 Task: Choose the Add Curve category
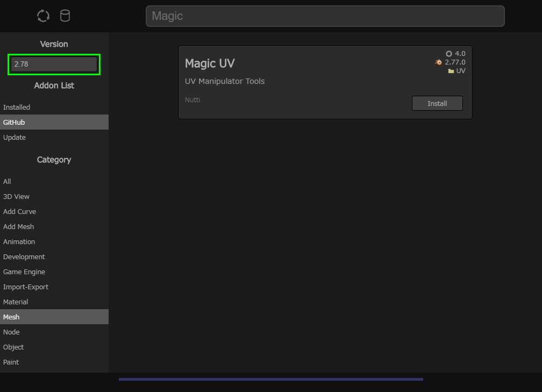(54, 211)
